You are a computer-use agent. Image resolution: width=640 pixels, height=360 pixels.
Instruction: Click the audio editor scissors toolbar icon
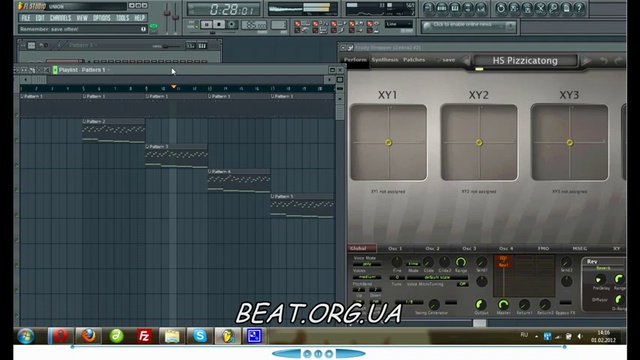(x=540, y=8)
